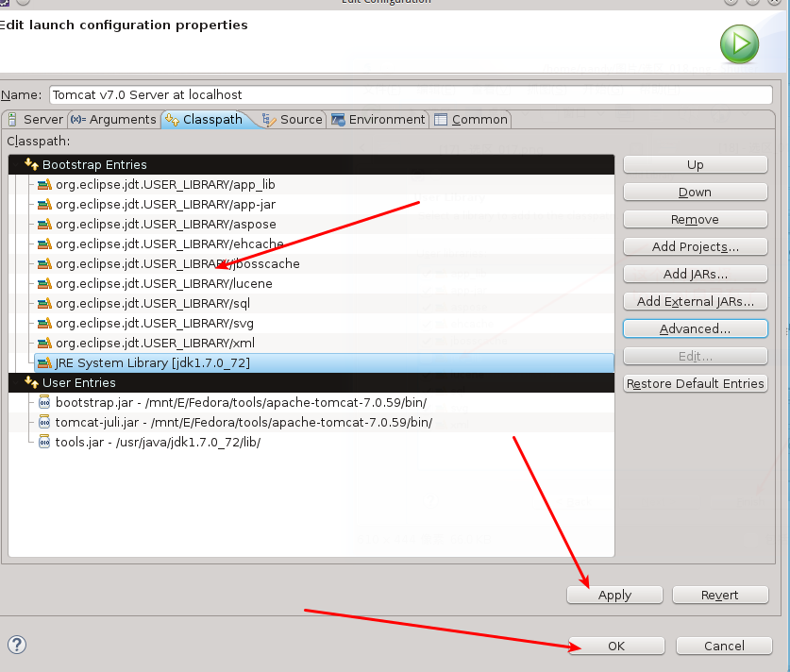The height and width of the screenshot is (672, 790).
Task: Select the bootstrap.jar file icon
Action: [x=44, y=402]
